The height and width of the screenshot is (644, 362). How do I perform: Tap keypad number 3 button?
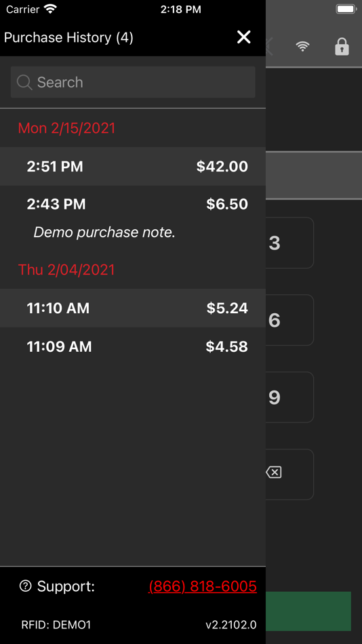[x=289, y=243]
